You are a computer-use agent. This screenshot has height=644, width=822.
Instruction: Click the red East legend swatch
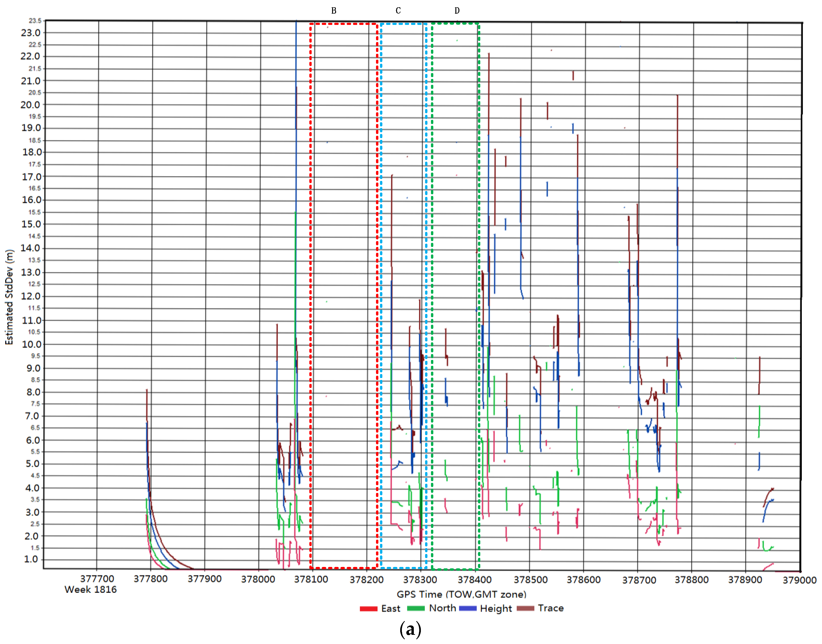coord(368,609)
